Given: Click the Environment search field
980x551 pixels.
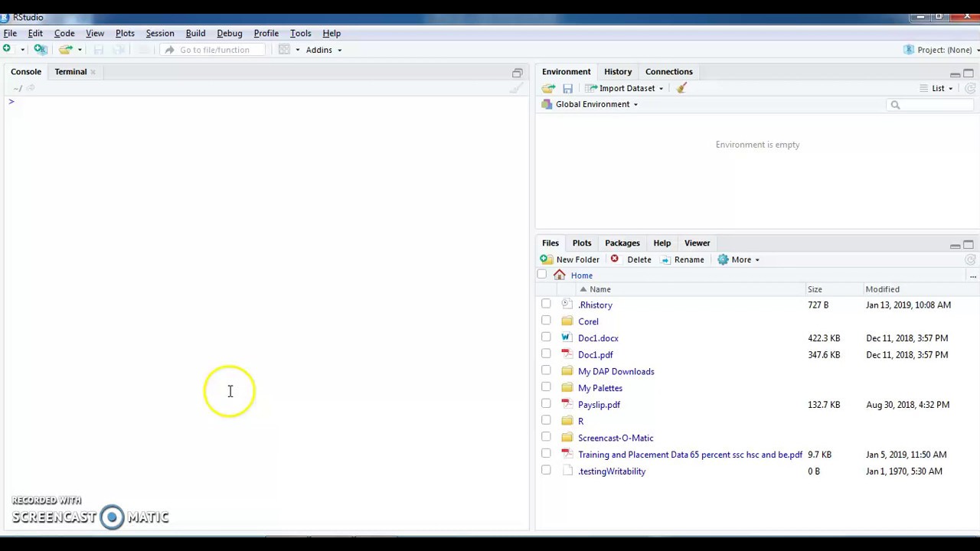Looking at the screenshot, I should [932, 105].
